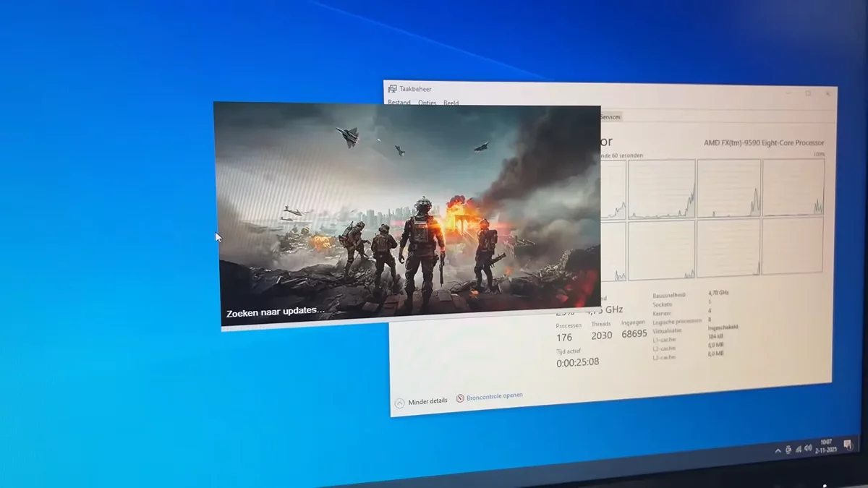Open the Opties menu
868x488 pixels.
[427, 103]
